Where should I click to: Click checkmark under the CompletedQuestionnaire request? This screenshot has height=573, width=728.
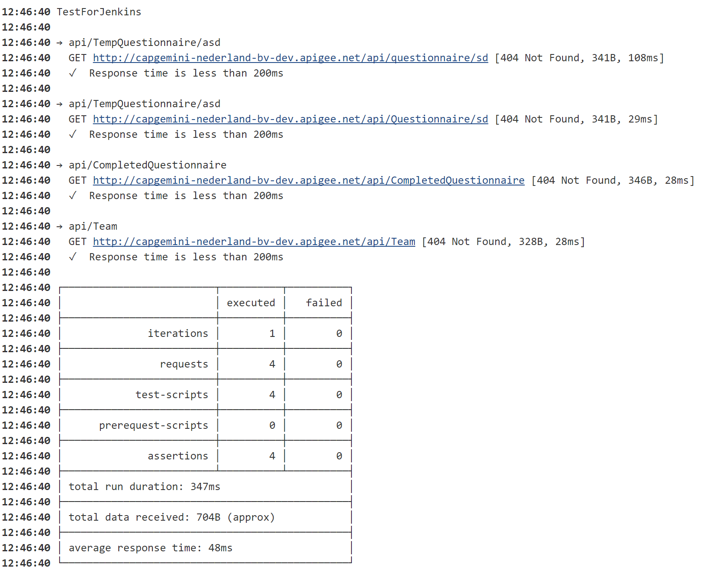[x=73, y=196]
